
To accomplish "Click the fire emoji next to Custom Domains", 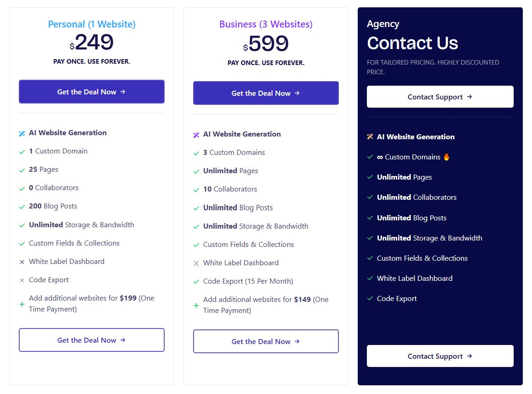I will point(447,157).
